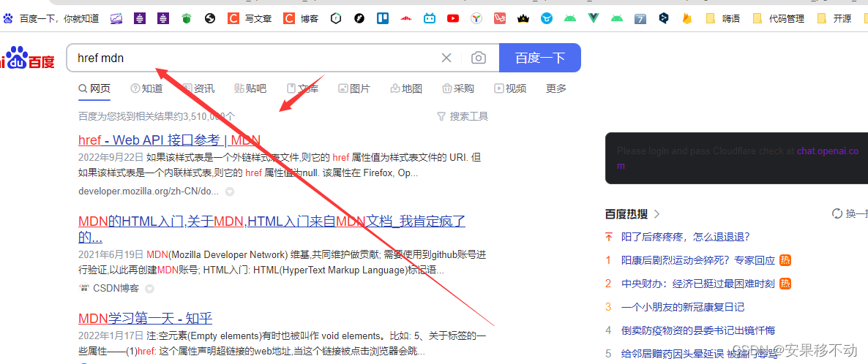Open developer.mozilla.org/zh-CN source URL

149,192
